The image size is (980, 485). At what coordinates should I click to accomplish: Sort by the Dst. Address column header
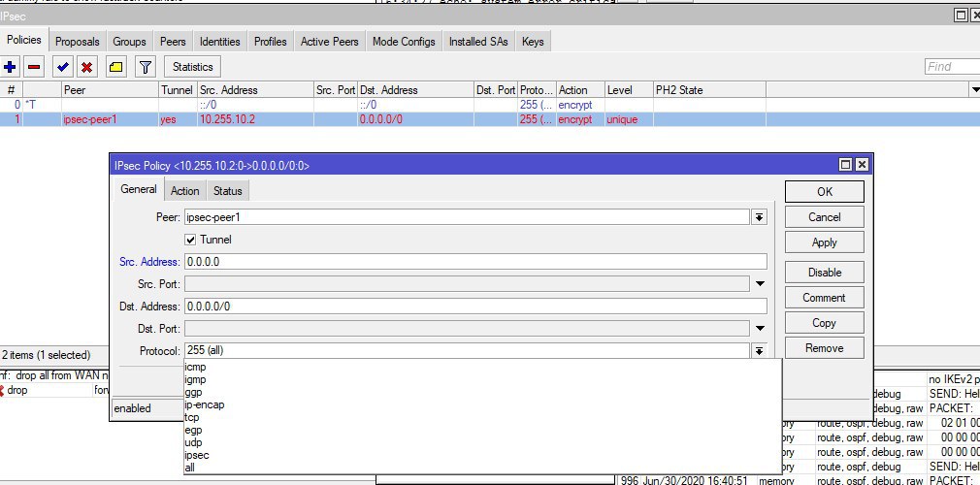(x=415, y=90)
